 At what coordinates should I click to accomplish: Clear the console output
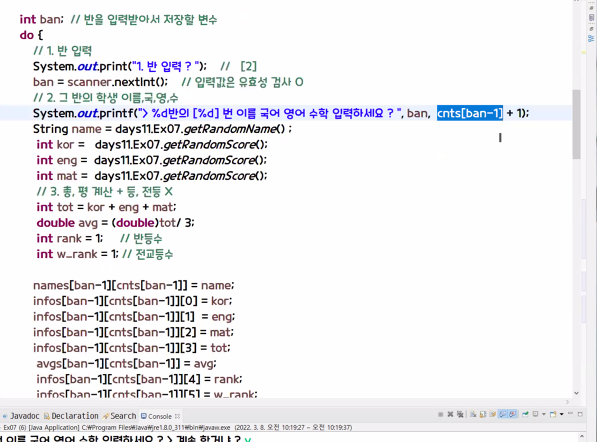coord(473,414)
